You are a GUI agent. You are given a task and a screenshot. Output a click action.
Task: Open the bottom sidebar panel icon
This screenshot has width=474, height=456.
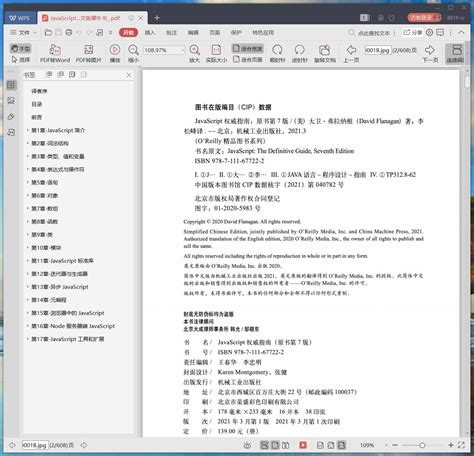(x=11, y=132)
